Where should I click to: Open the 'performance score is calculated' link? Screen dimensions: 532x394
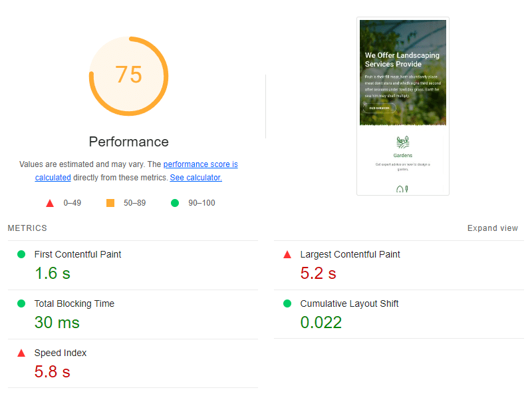[200, 164]
